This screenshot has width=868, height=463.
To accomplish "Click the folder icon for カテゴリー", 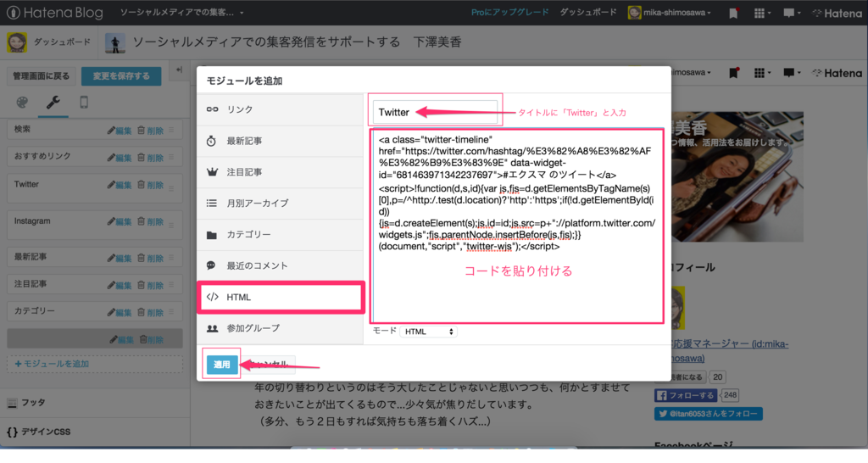I will click(212, 236).
